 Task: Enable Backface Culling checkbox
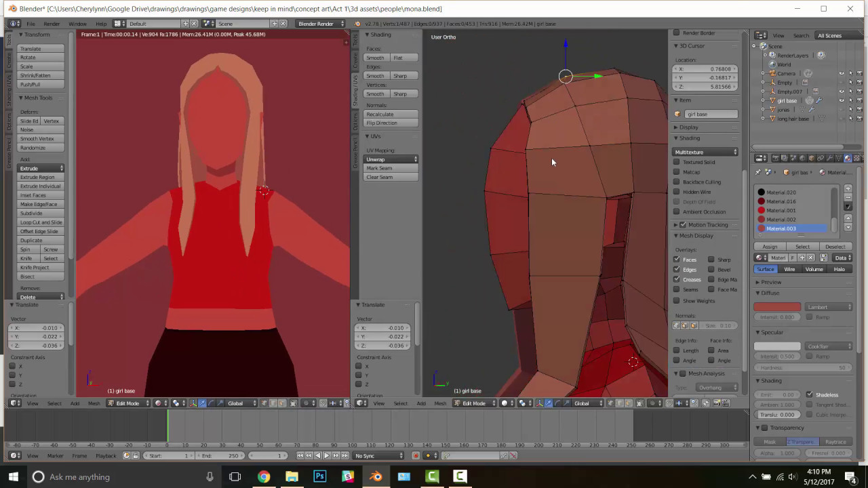[676, 182]
